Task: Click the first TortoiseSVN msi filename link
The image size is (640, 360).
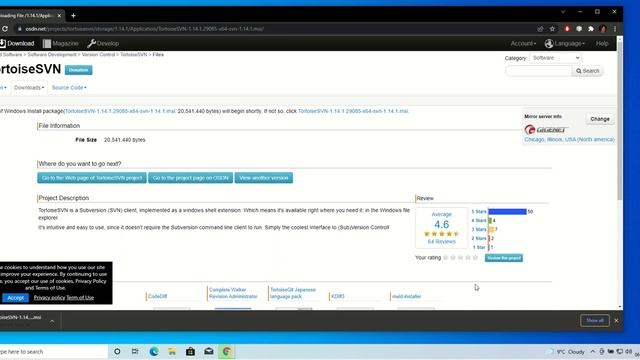Action: pos(120,111)
